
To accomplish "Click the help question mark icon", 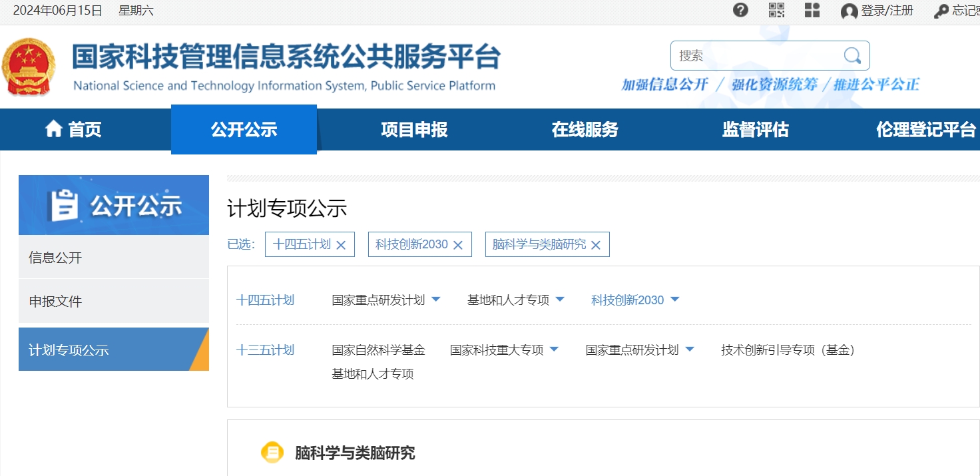I will (740, 10).
